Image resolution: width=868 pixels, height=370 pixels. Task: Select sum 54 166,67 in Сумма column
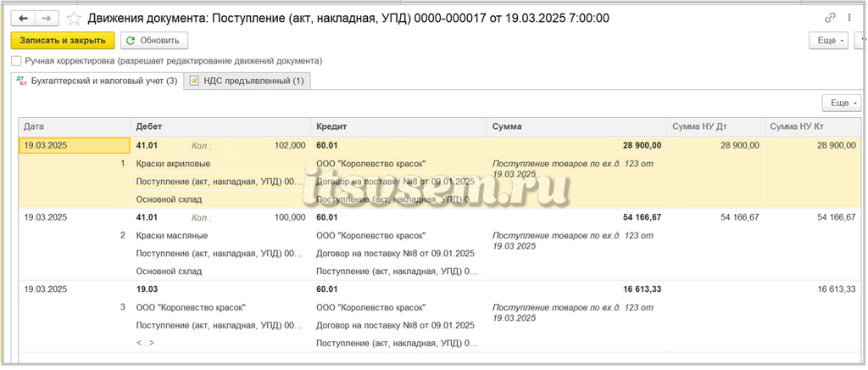(x=642, y=217)
